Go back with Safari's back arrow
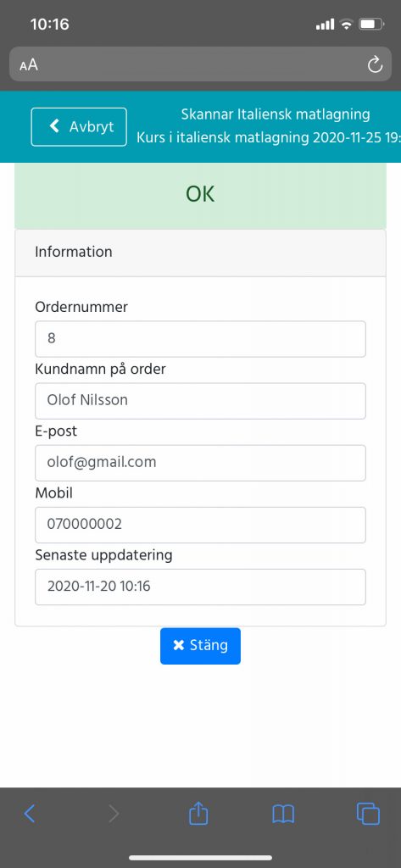The image size is (401, 868). click(30, 813)
